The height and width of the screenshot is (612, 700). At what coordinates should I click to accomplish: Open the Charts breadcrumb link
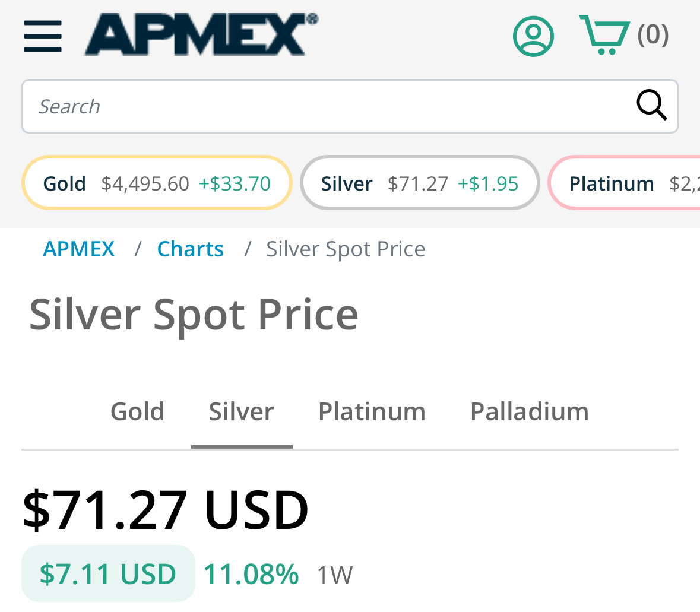(190, 249)
